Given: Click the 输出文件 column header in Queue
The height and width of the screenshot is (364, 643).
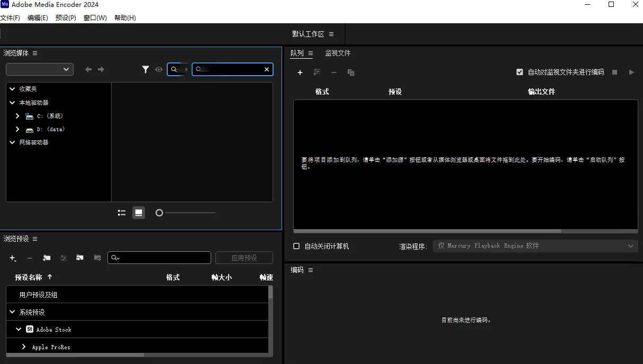Looking at the screenshot, I should (x=541, y=92).
